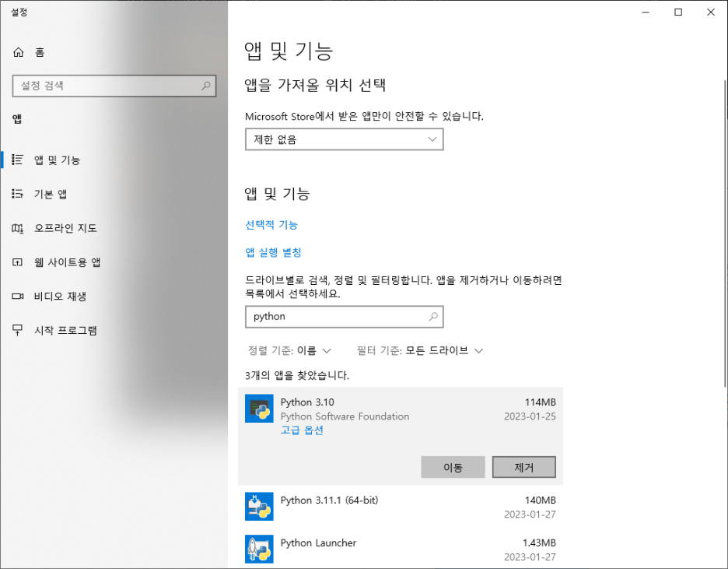Click the Python 3.10 app name
This screenshot has width=728, height=569.
coord(307,402)
